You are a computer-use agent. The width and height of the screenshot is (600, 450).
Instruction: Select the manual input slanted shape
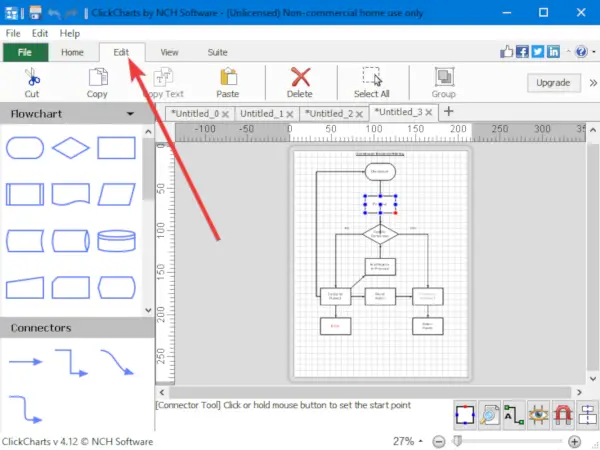25,287
